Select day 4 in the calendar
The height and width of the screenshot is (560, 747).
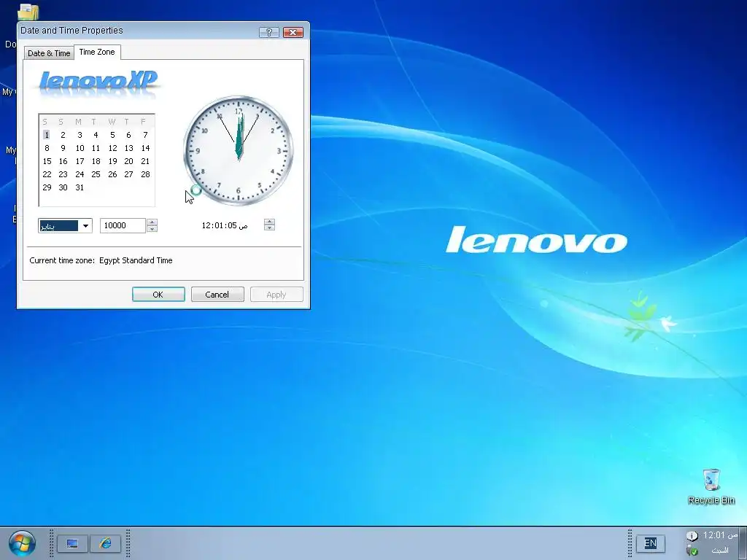click(96, 135)
